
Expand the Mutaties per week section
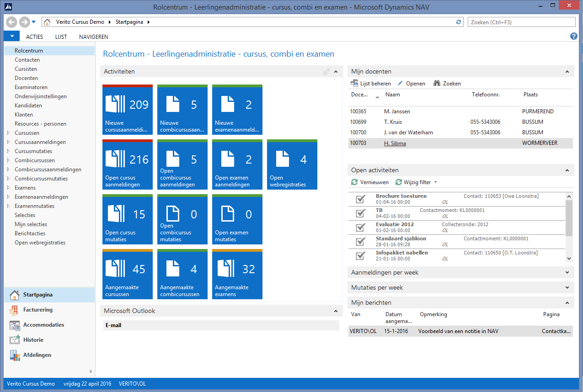coord(567,287)
